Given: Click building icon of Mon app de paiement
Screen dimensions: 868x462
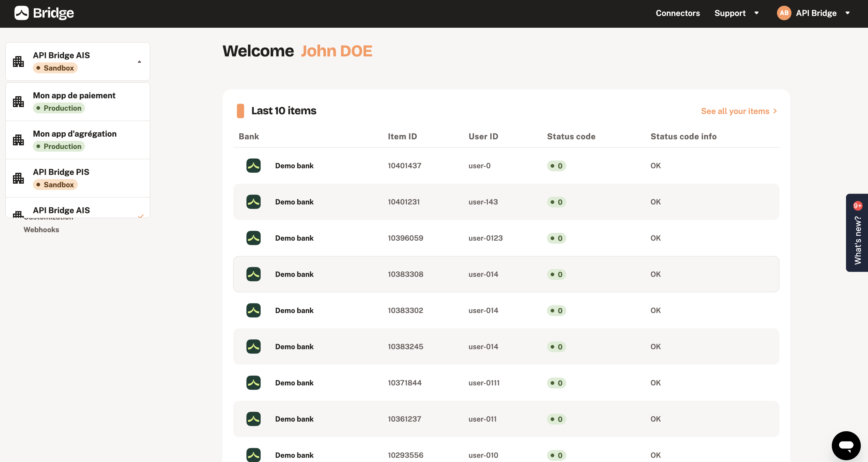Looking at the screenshot, I should click(18, 102).
